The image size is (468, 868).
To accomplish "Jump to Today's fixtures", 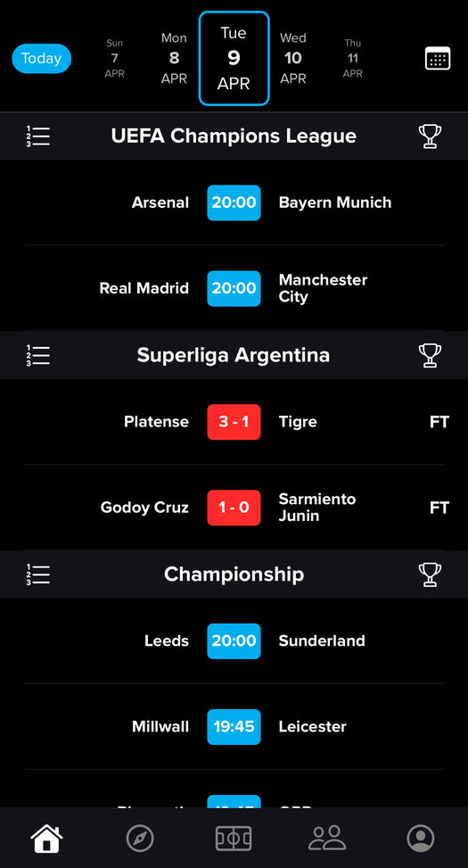I will [x=42, y=58].
